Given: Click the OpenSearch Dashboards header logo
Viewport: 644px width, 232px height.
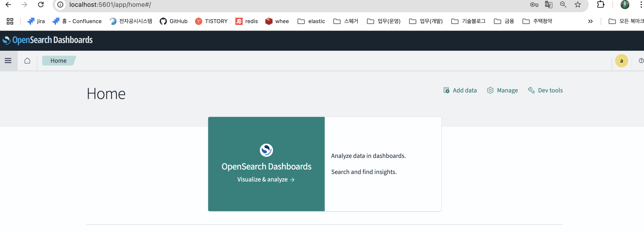Looking at the screenshot, I should pyautogui.click(x=47, y=40).
